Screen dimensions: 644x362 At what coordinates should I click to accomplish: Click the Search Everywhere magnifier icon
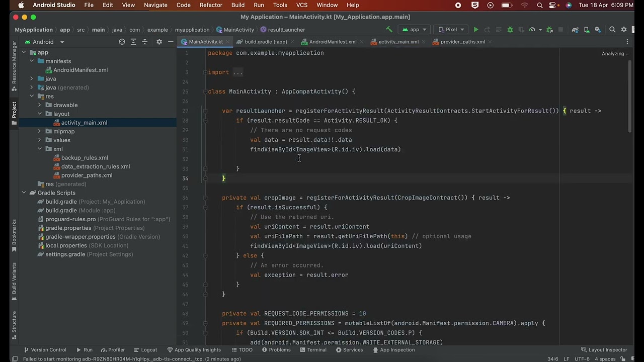612,30
